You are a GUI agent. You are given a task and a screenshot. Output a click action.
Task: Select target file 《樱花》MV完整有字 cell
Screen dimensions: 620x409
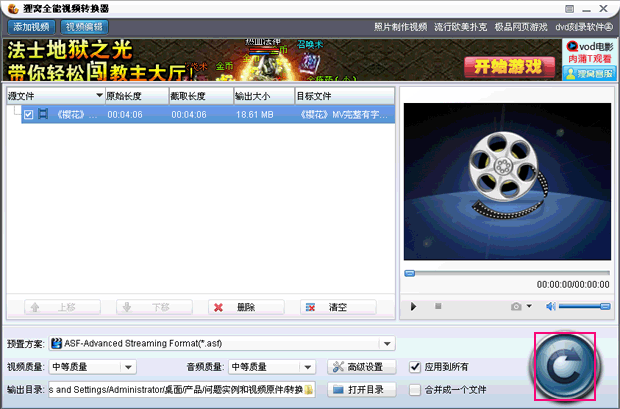(x=344, y=115)
